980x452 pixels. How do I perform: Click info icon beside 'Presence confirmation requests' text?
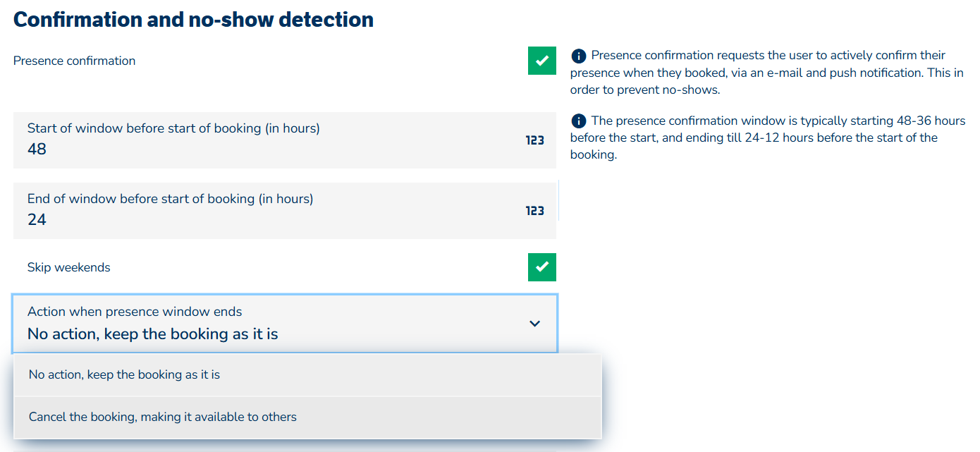pyautogui.click(x=579, y=56)
